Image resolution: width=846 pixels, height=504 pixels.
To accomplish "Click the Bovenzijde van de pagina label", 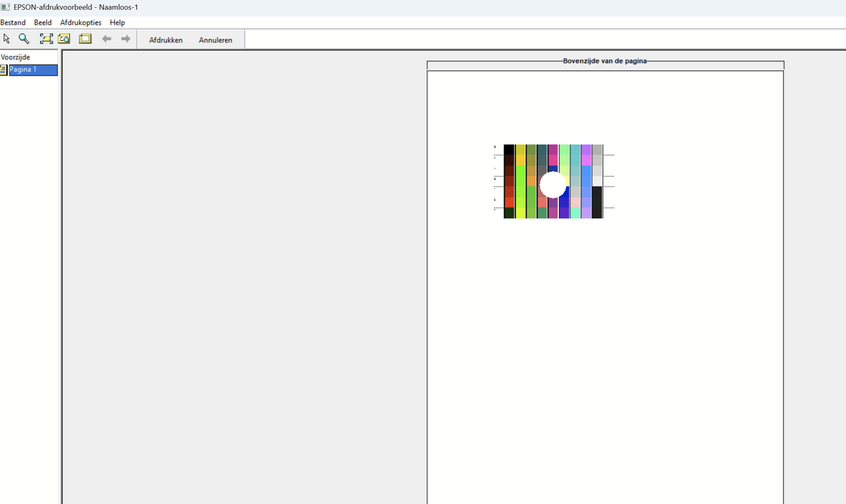I will (605, 61).
